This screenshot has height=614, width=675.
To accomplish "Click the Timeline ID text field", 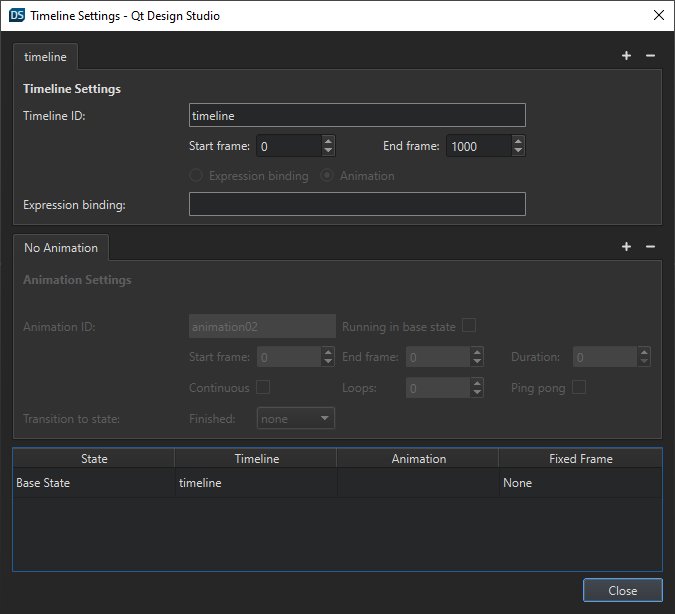I will click(x=357, y=116).
